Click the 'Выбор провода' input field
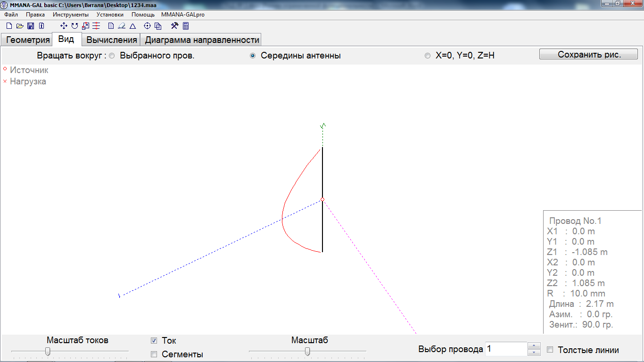This screenshot has height=362, width=644. coord(506,349)
